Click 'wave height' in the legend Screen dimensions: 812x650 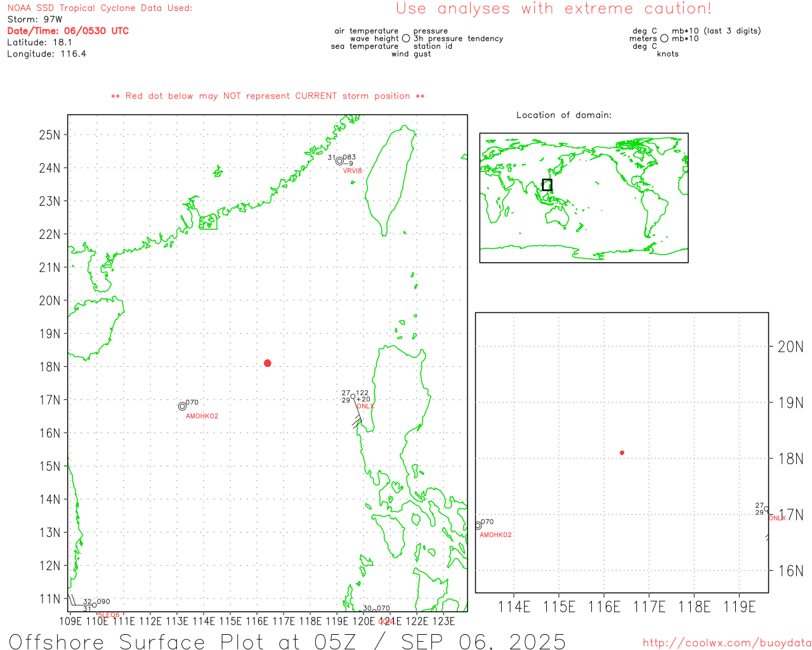pyautogui.click(x=375, y=39)
